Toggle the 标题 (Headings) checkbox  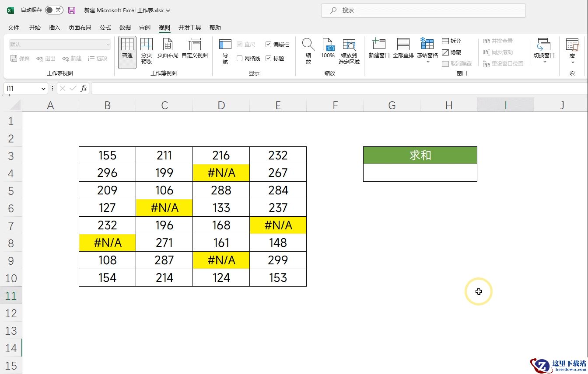tap(268, 59)
